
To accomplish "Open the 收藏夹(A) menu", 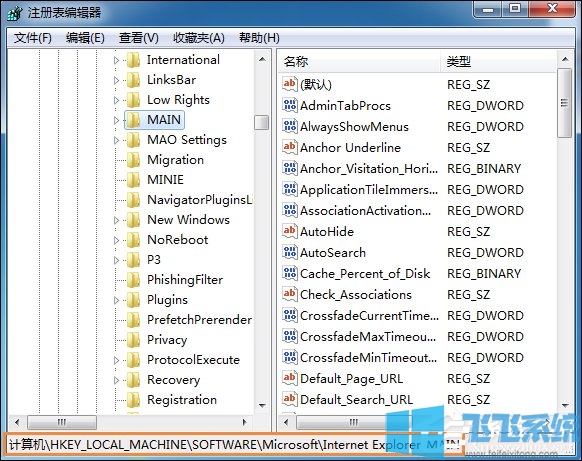I will [199, 38].
